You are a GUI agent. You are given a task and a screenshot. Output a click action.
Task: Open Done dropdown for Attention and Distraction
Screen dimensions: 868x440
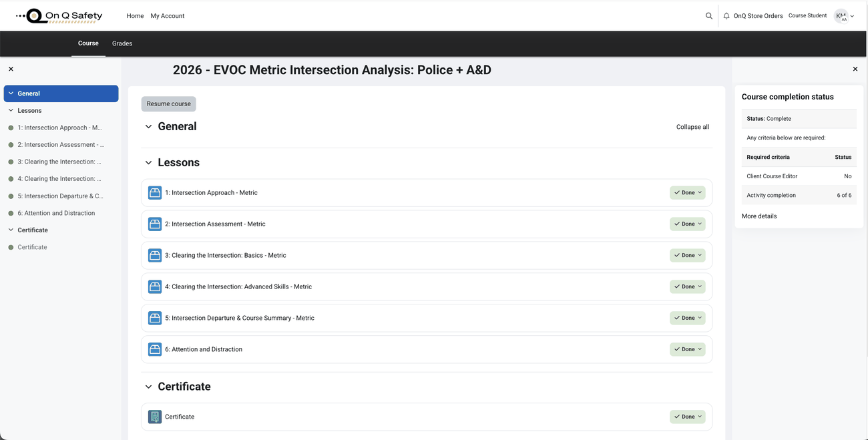pyautogui.click(x=688, y=349)
